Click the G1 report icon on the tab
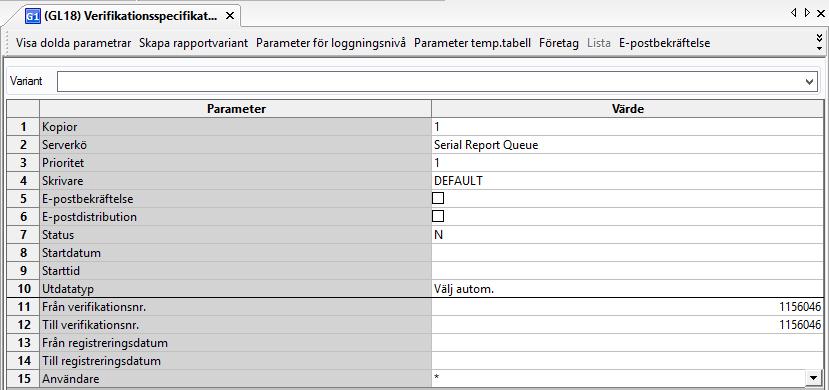This screenshot has height=390, width=829. point(33,16)
